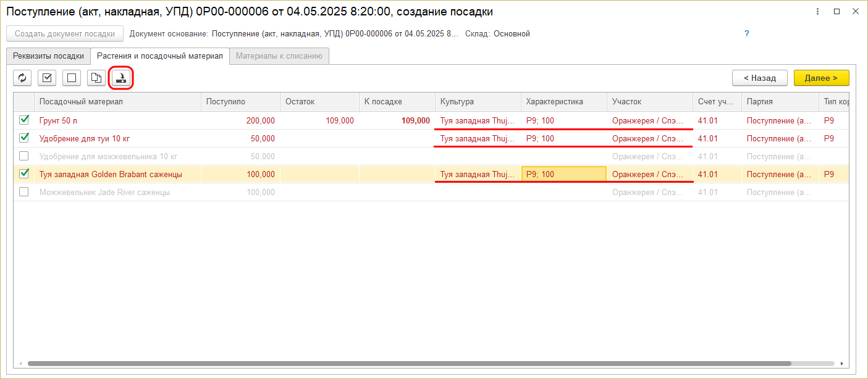
Task: Check the Можжевельник Jade River саженцы checkbox
Action: (x=24, y=192)
